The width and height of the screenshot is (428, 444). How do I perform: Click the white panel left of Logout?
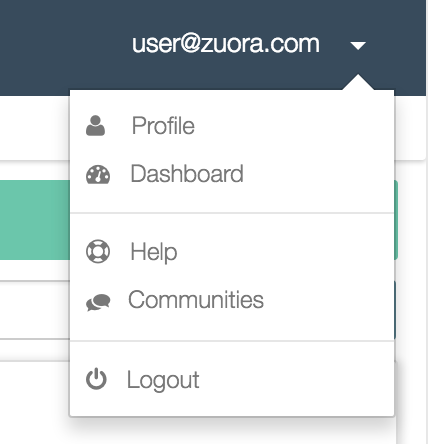click(35, 402)
